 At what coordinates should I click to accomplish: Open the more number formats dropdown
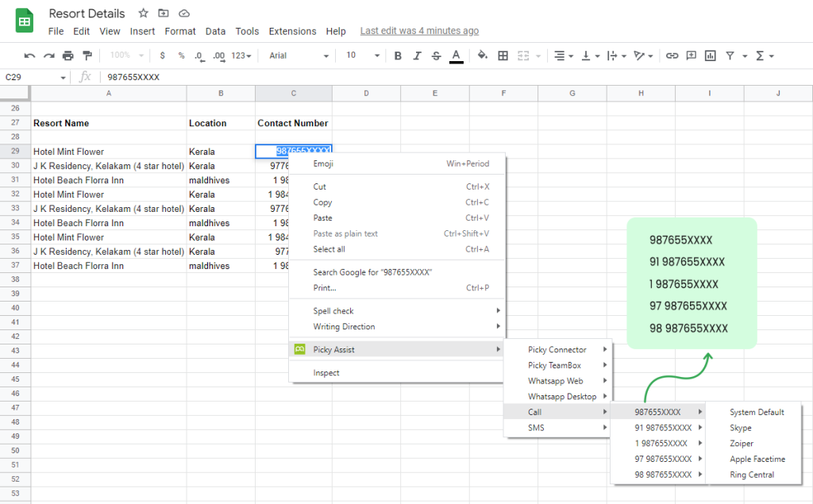click(241, 56)
